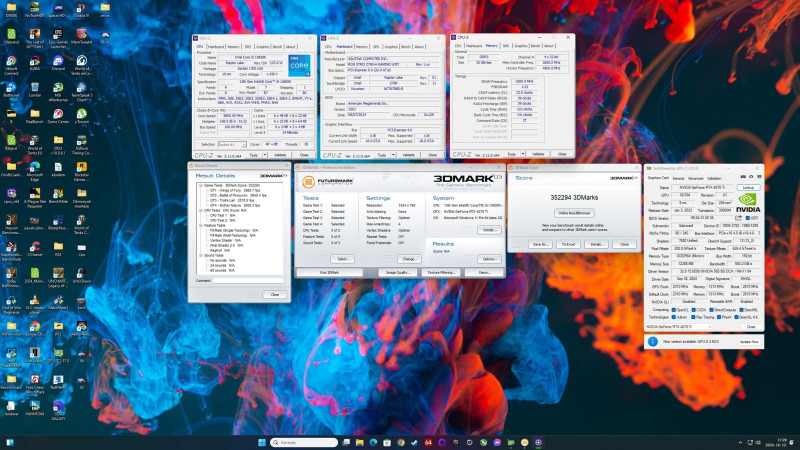Switch to Bench tab in CPU-Z Mainboard window
Screen dimensions: 800x450
[406, 46]
